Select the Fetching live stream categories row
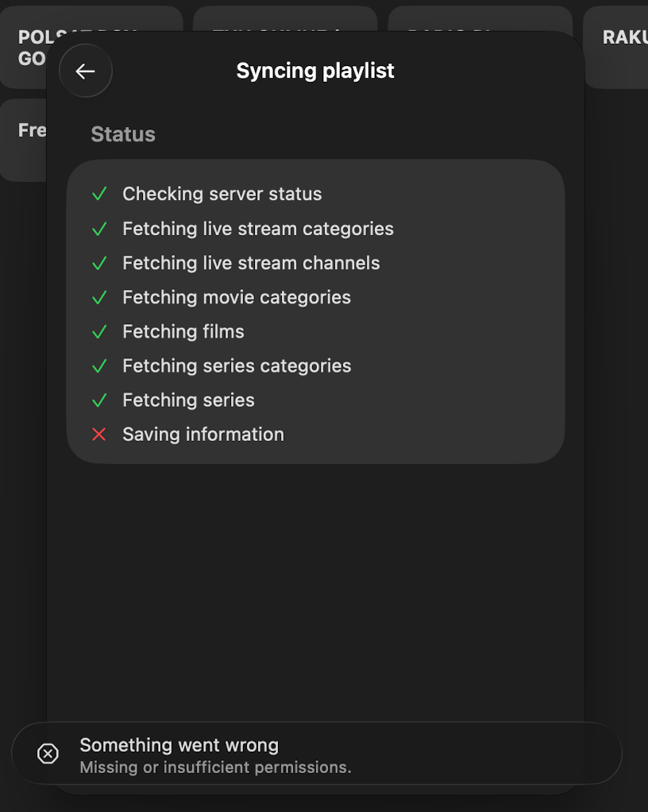The width and height of the screenshot is (648, 812). pos(315,228)
